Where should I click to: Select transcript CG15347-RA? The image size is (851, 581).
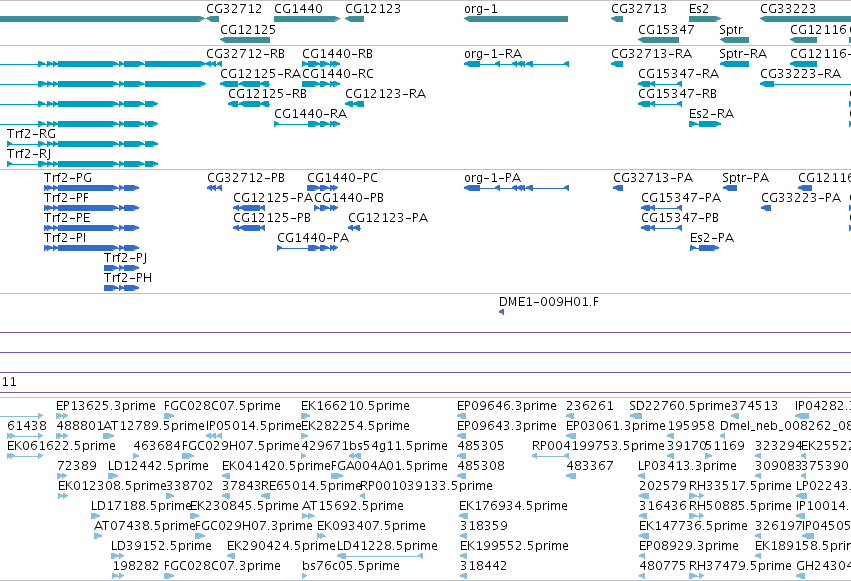click(679, 74)
